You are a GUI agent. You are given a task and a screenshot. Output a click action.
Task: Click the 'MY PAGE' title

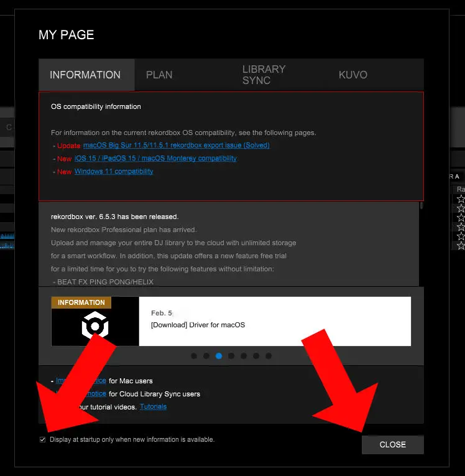[x=66, y=35]
